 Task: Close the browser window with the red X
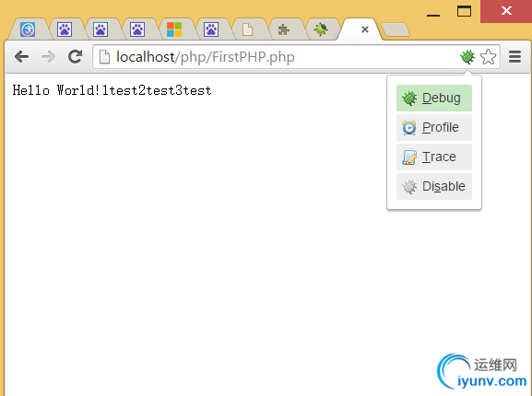[506, 11]
